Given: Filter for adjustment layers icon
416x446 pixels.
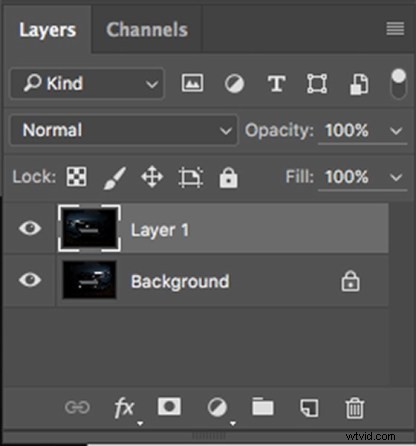Looking at the screenshot, I should click(x=234, y=84).
